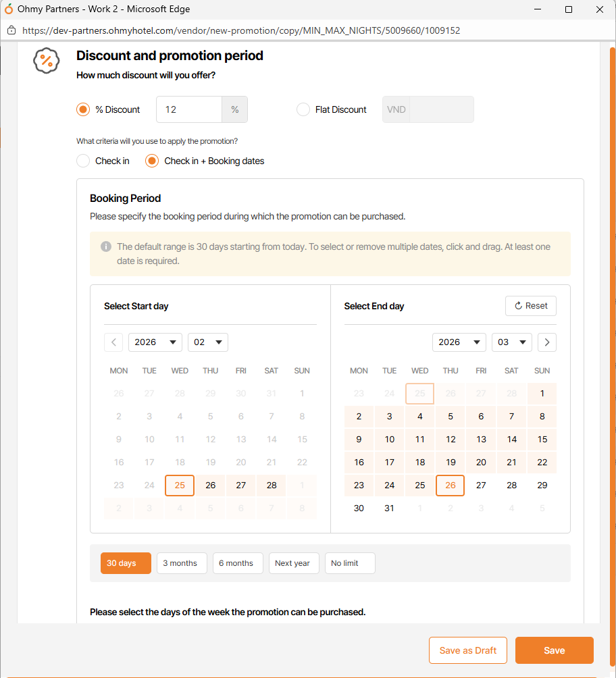Click the discount percent badge icon
Viewport: 616px width, 678px height.
tap(47, 61)
